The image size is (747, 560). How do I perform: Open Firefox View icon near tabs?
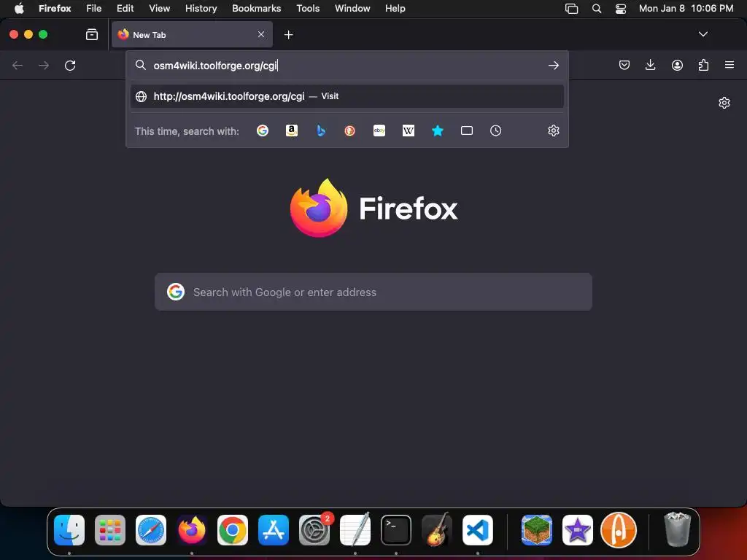pos(92,34)
